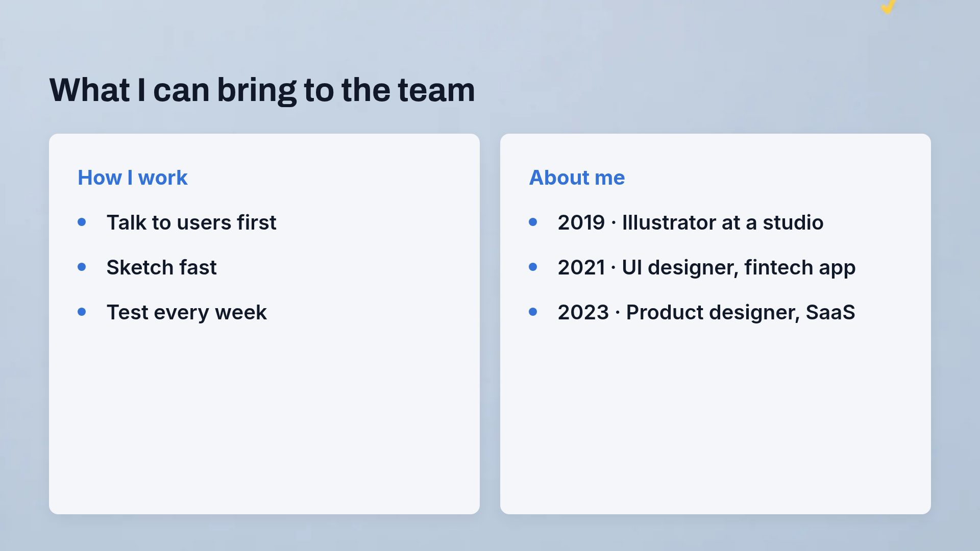Click the bullet dot before 2019 Illustrator entry

pos(533,222)
